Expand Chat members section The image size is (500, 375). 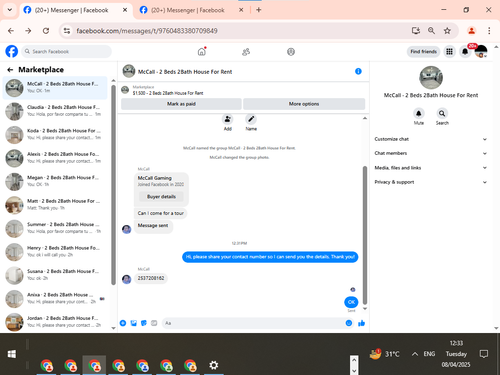point(431,153)
